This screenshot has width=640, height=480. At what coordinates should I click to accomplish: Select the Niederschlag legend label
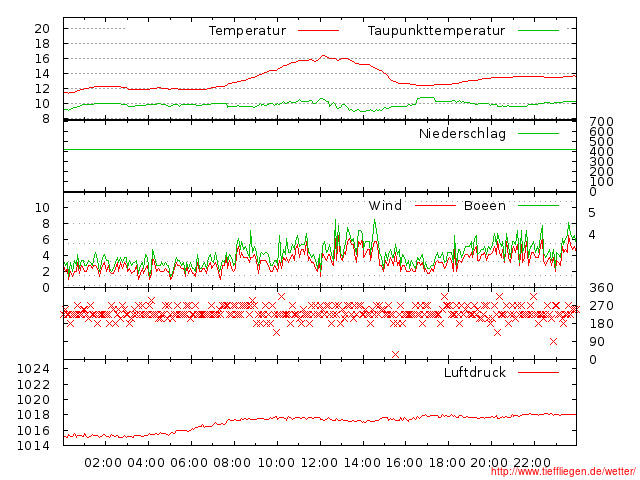point(462,134)
